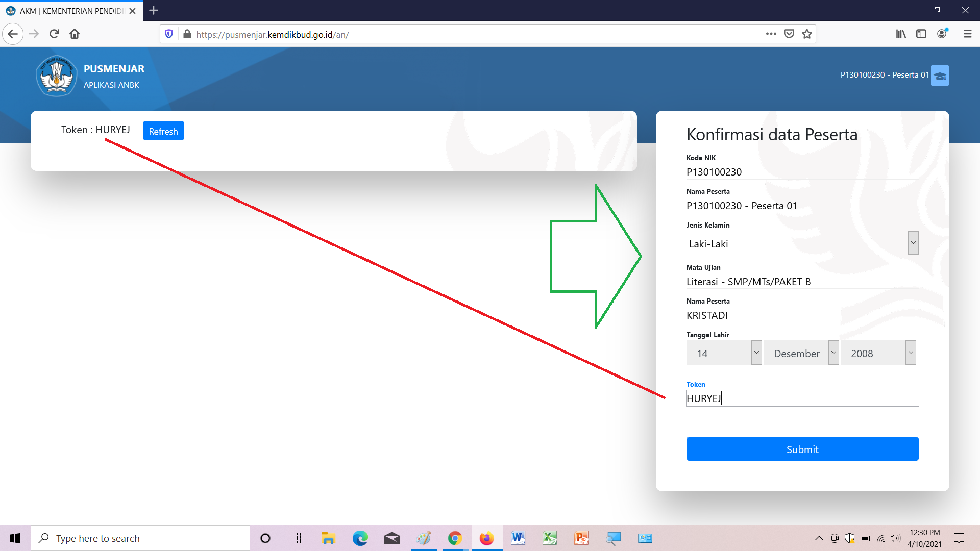
Task: Open the Firefox Library icon
Action: 901,34
